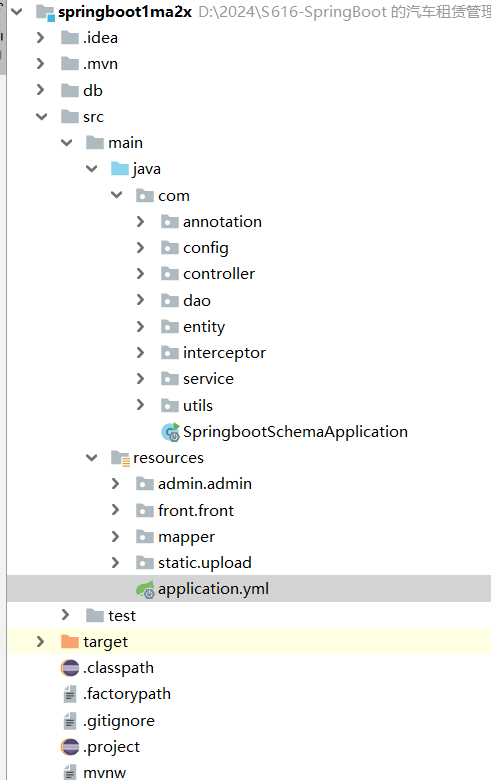
Task: Click the orange target folder icon
Action: click(70, 642)
